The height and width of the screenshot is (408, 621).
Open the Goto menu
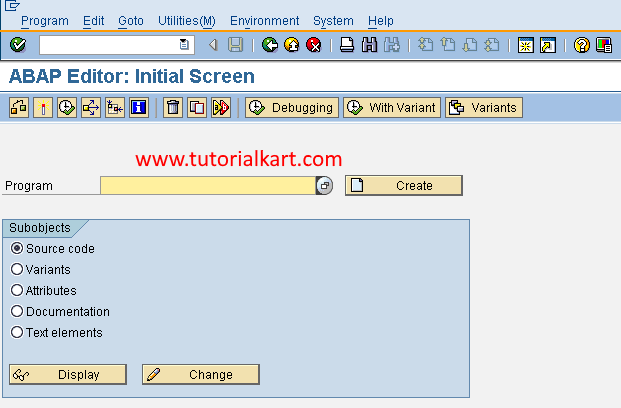(x=131, y=21)
